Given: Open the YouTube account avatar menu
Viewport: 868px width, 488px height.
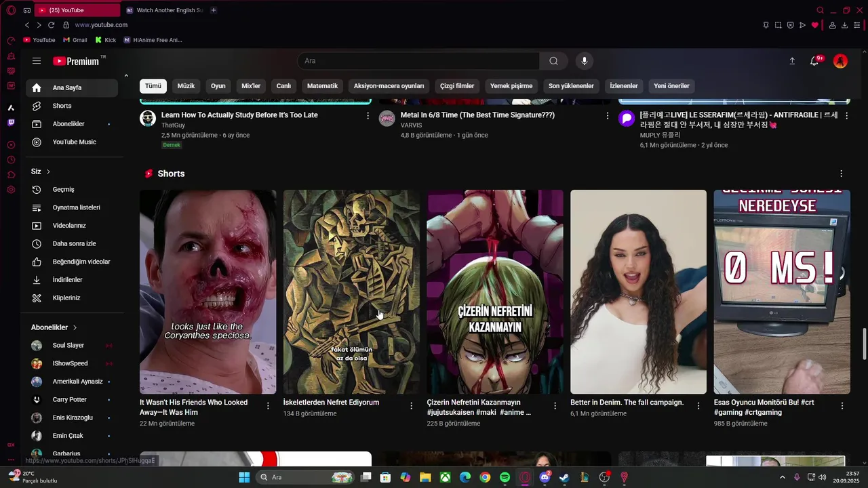Looking at the screenshot, I should tap(840, 61).
